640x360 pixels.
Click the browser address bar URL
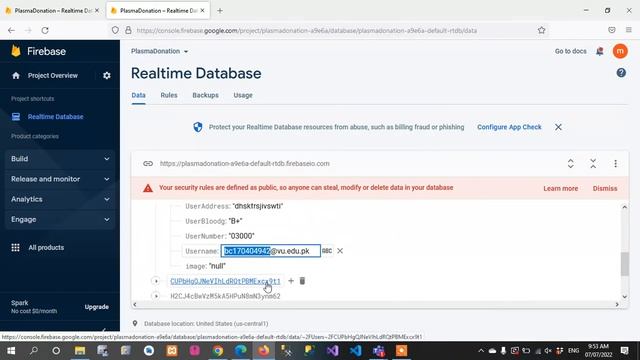pos(307,31)
